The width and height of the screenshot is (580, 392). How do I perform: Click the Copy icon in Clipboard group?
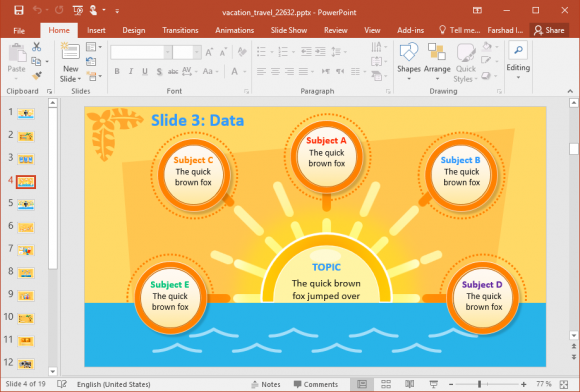point(36,61)
